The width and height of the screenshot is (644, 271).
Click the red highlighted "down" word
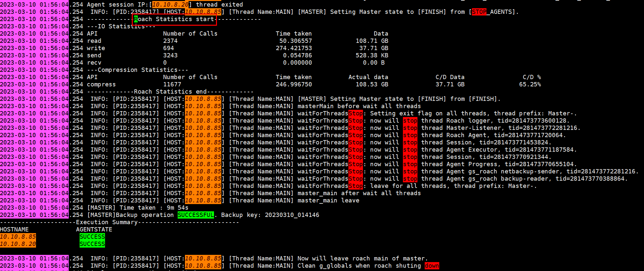pyautogui.click(x=432, y=266)
